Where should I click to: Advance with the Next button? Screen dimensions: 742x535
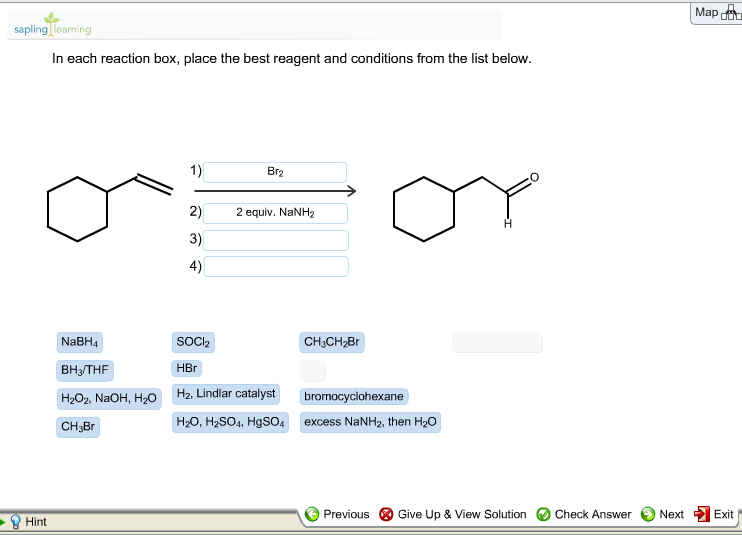(x=662, y=514)
